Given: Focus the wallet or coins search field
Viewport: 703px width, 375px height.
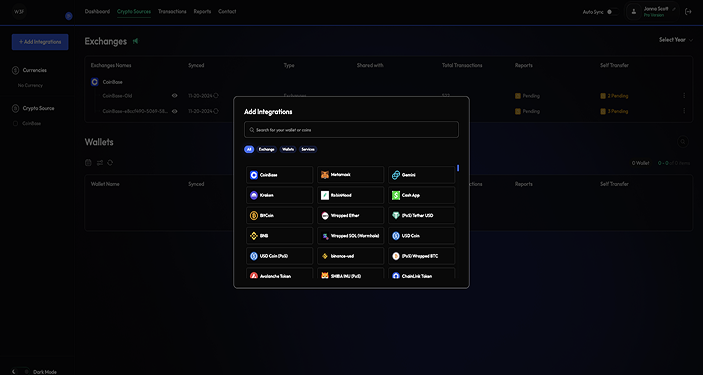Looking at the screenshot, I should click(x=351, y=130).
